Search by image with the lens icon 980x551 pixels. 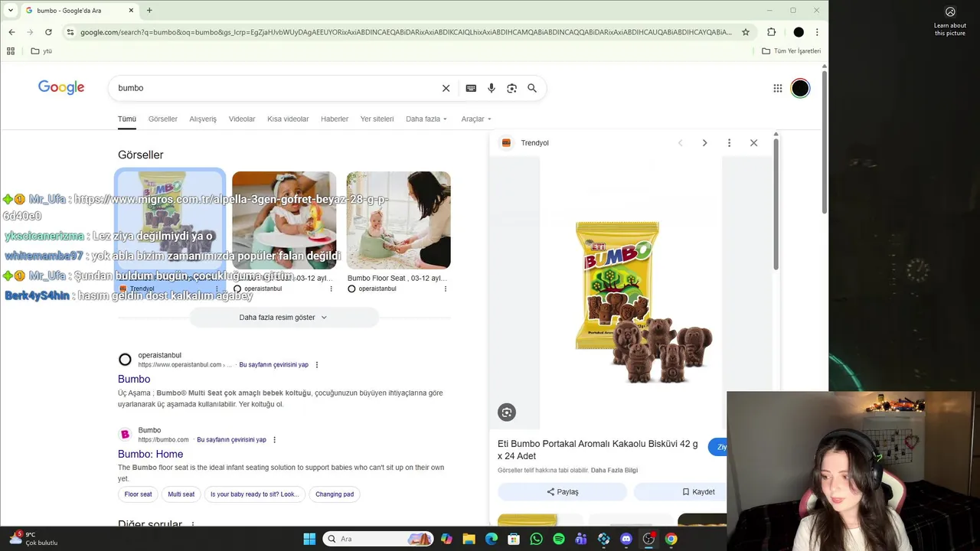click(511, 88)
